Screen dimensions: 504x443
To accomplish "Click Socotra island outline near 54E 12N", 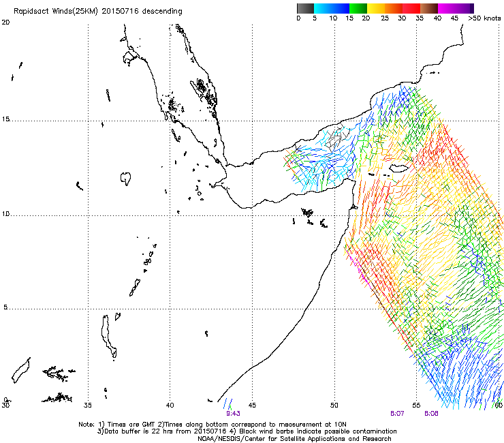I will pyautogui.click(x=399, y=168).
